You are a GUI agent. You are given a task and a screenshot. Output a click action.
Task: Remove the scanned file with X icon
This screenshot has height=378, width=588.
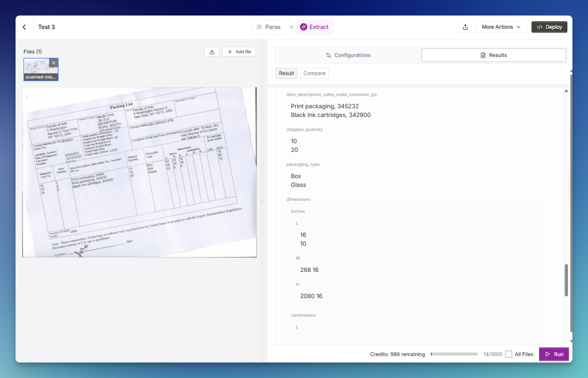[x=53, y=63]
